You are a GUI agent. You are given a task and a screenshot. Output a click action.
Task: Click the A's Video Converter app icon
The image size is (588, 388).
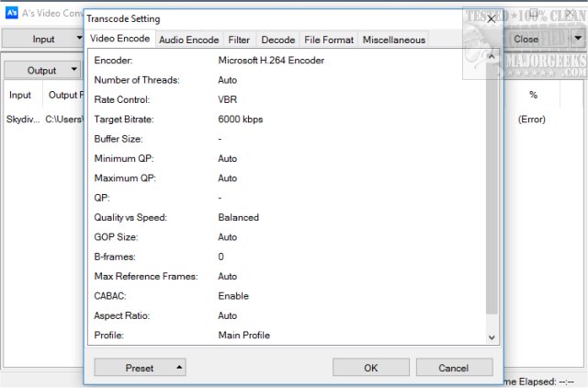(x=12, y=13)
